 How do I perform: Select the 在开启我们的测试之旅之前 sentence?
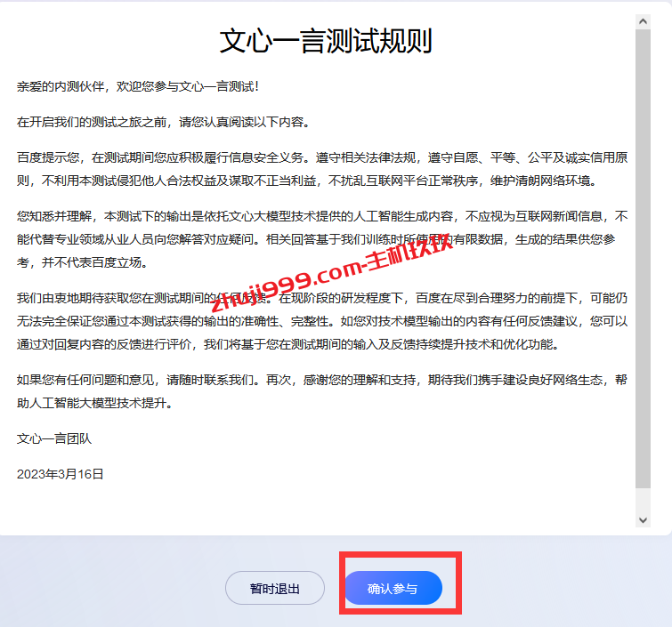click(x=163, y=122)
